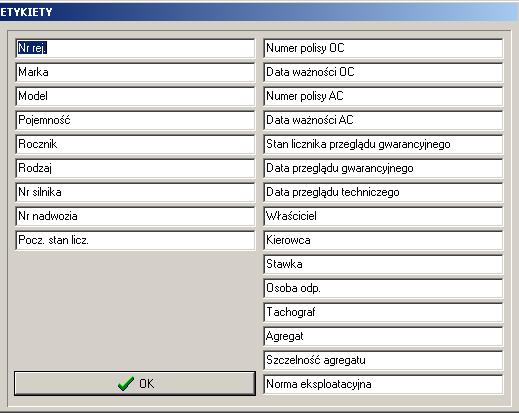
Task: Focus the 'Tachograf' field
Action: (x=383, y=312)
